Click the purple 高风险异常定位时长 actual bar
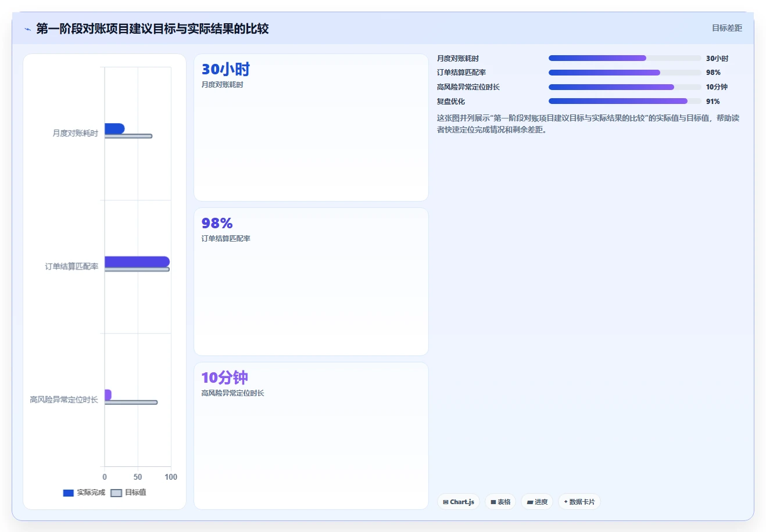766x532 pixels. coord(108,395)
